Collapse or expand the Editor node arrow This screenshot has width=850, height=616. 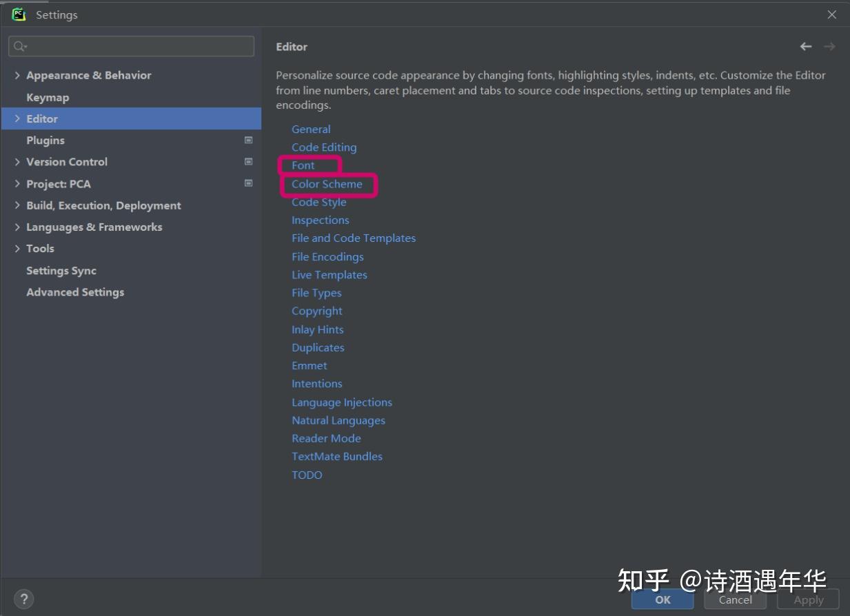(x=17, y=119)
